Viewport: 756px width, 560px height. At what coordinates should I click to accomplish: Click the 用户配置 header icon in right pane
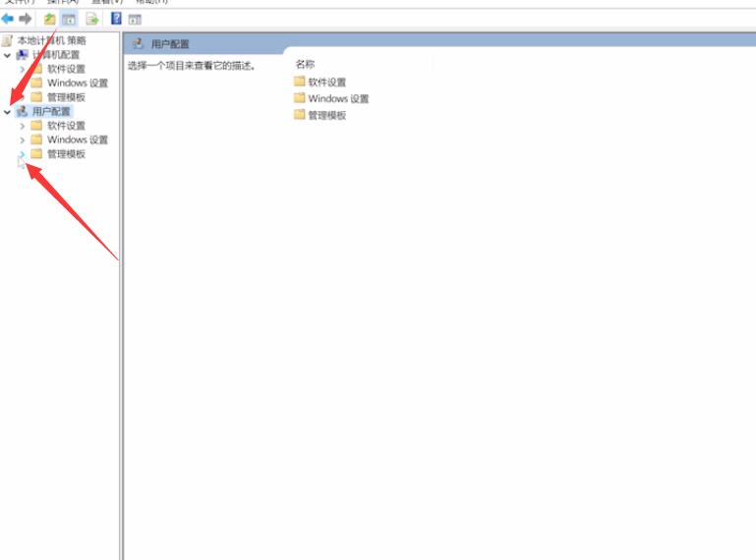139,44
